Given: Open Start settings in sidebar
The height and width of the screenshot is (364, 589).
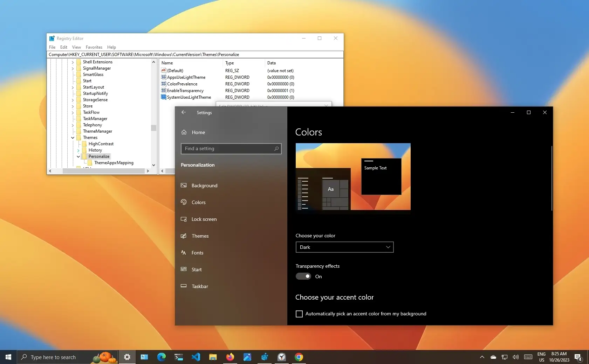Looking at the screenshot, I should tap(197, 269).
